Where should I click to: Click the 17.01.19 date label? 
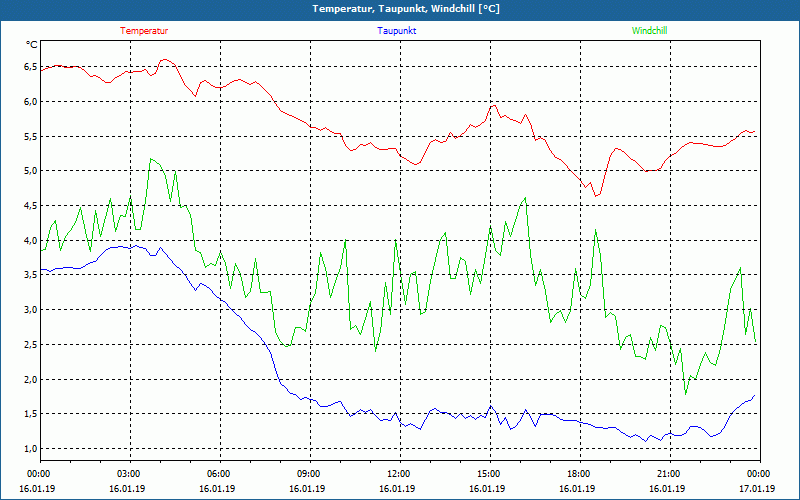pos(757,488)
